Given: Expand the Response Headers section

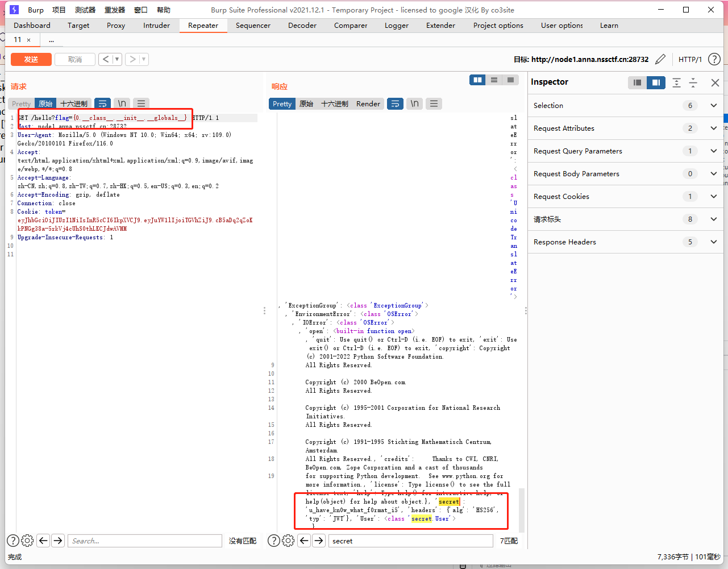Looking at the screenshot, I should [x=626, y=242].
